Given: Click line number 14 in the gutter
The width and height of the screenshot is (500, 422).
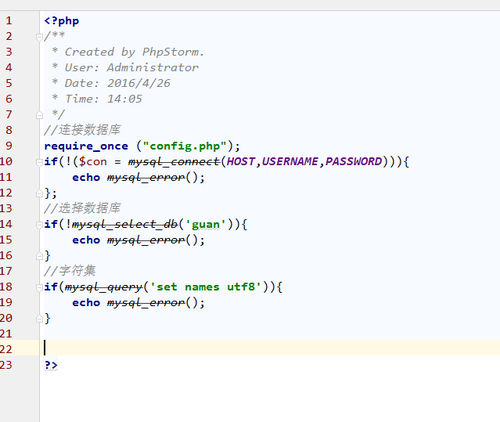Looking at the screenshot, I should point(6,224).
